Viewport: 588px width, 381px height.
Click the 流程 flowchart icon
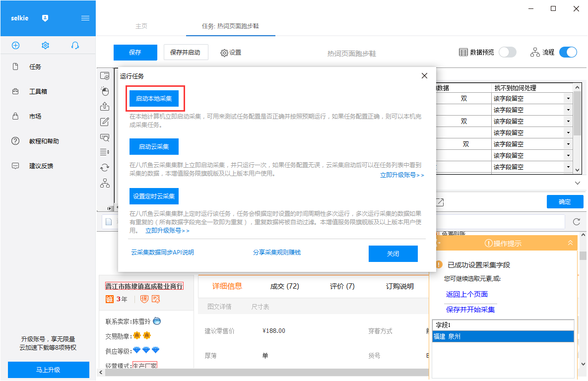coord(535,52)
